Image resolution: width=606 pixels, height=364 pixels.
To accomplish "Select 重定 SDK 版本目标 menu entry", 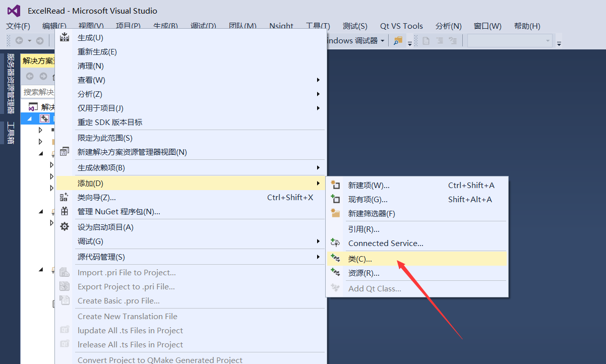I will coord(192,122).
